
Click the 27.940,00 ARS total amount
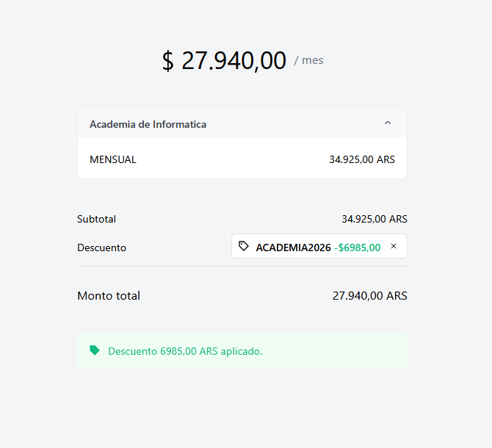[x=369, y=295]
